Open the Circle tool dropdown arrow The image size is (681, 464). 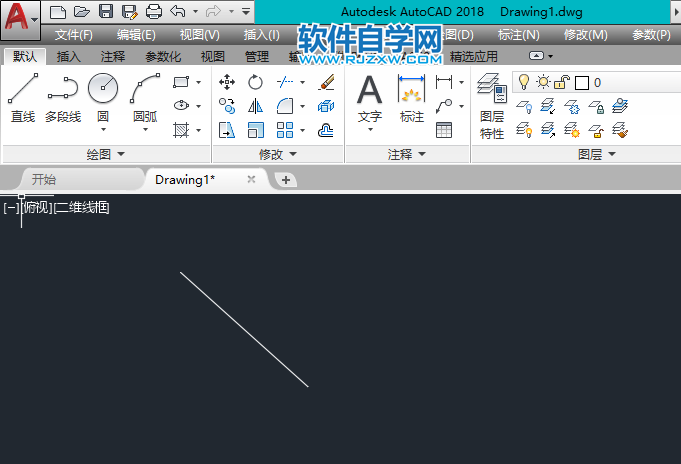103,129
